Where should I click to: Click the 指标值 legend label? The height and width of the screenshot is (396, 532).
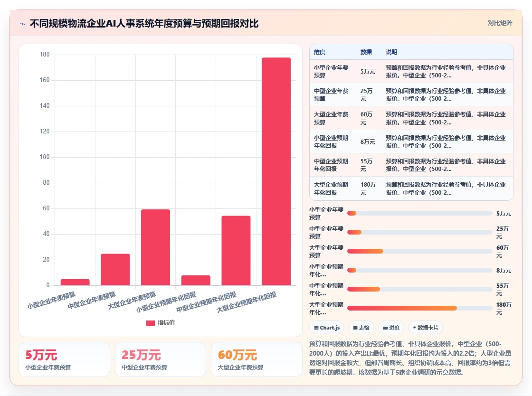pos(166,323)
